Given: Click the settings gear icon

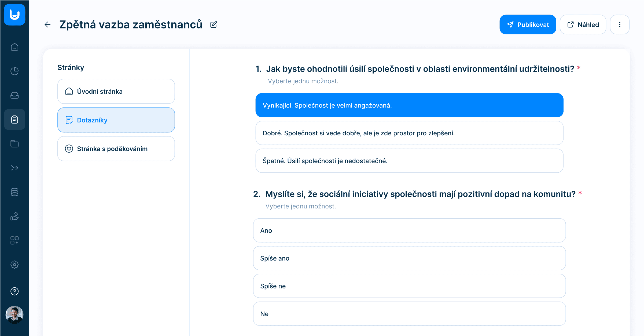Looking at the screenshot, I should tap(14, 265).
